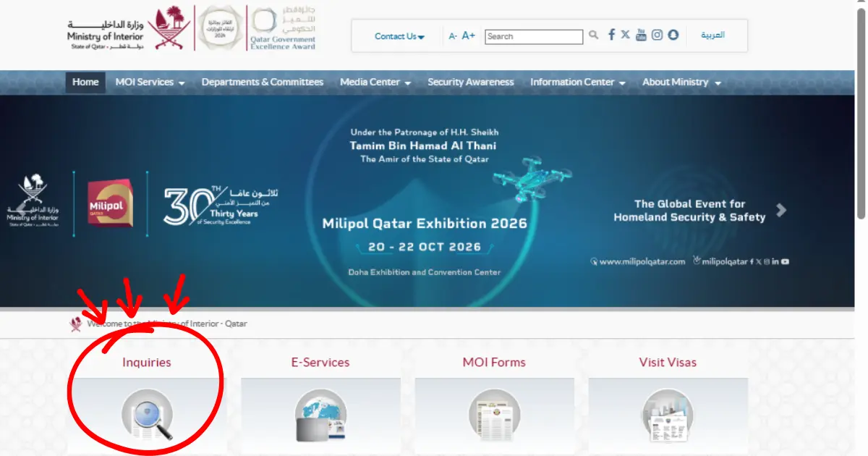Open the MOI Forms document icon
The image size is (868, 456).
[495, 415]
